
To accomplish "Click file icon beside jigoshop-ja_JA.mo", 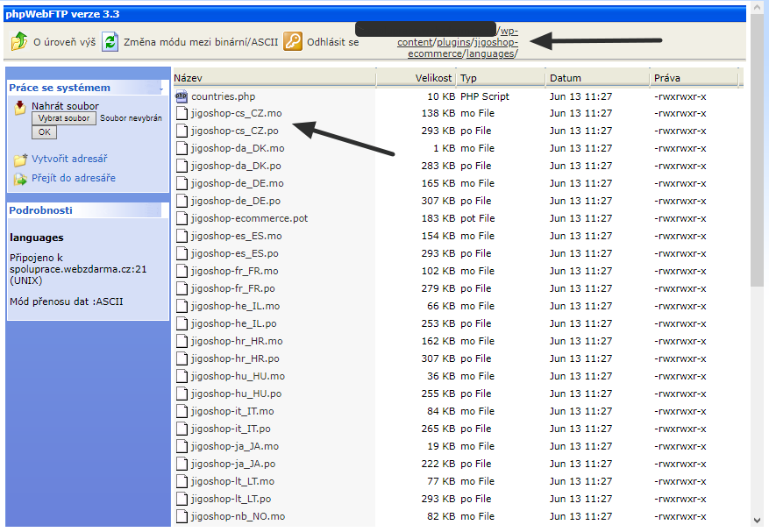I will pos(182,446).
